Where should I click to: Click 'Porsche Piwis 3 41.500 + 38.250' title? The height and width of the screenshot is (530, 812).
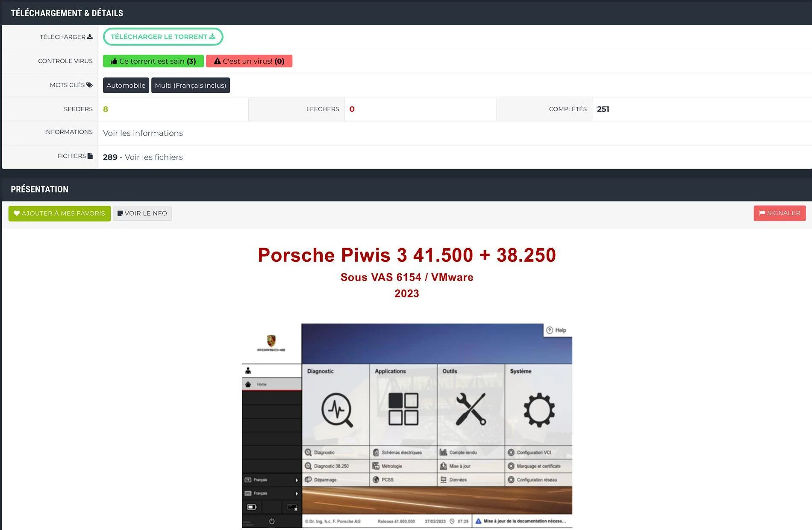407,255
